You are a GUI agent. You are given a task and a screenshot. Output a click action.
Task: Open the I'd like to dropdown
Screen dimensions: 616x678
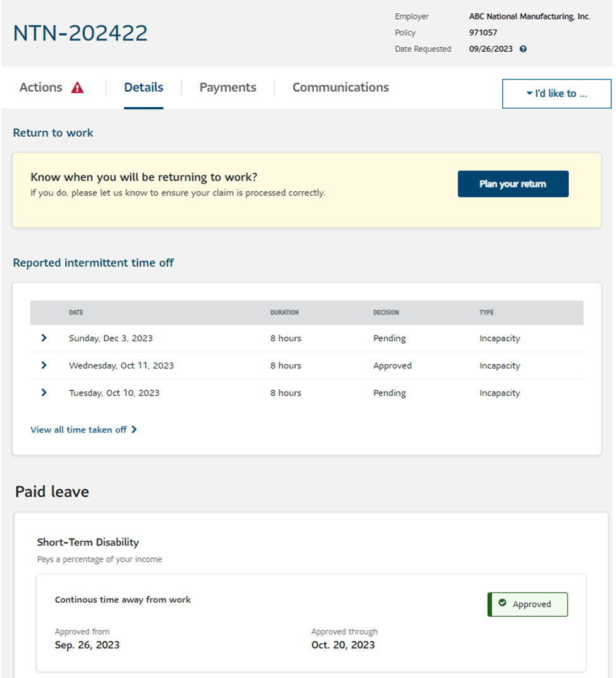[556, 94]
